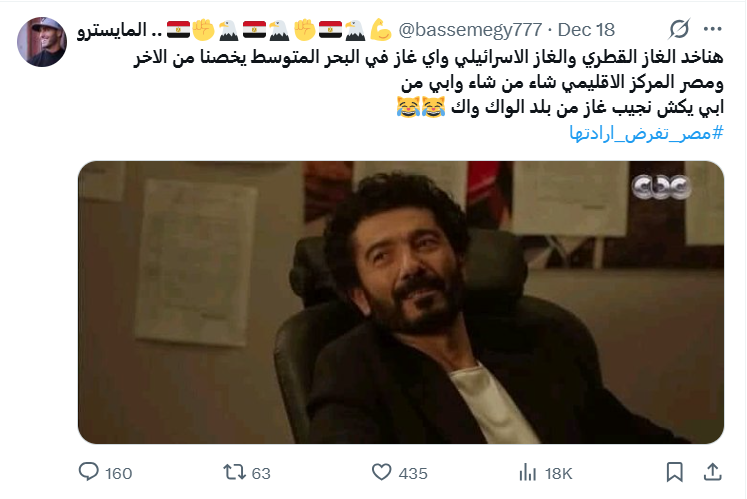This screenshot has height=499, width=747.
Task: Click the 18K views count
Action: (558, 473)
